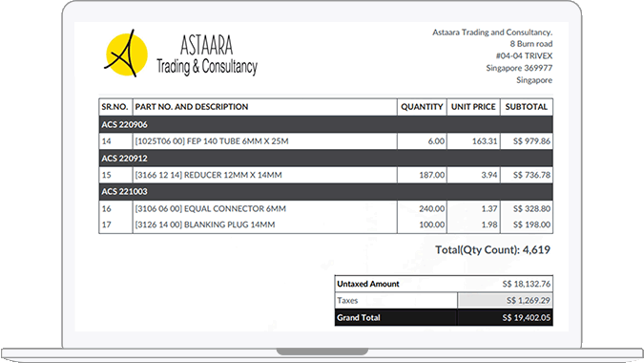This screenshot has height=363, width=644.
Task: Click the Untaxed Amount label
Action: pos(368,284)
